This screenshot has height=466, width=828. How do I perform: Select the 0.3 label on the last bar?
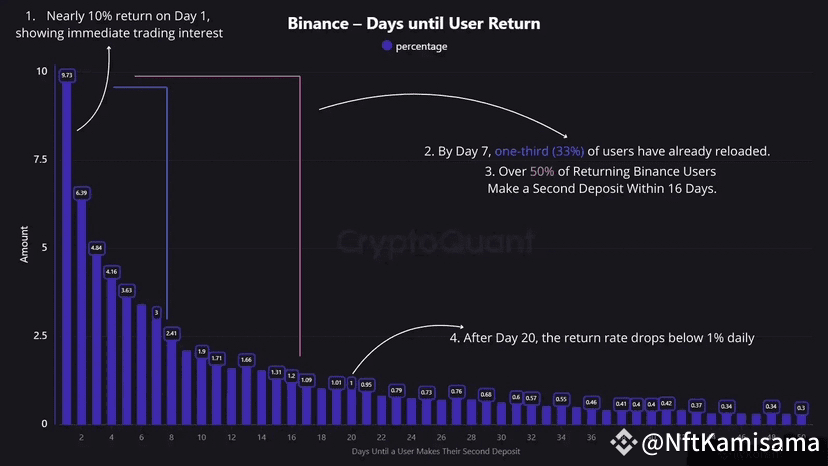point(801,407)
